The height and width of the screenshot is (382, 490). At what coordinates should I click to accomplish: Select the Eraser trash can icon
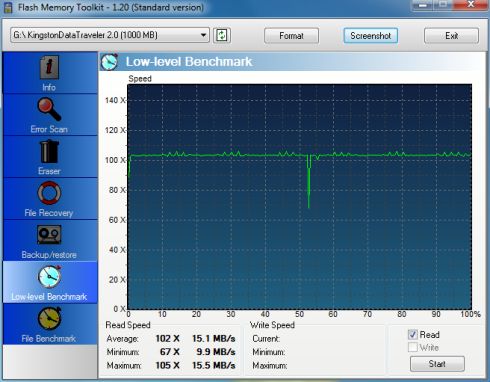(49, 152)
